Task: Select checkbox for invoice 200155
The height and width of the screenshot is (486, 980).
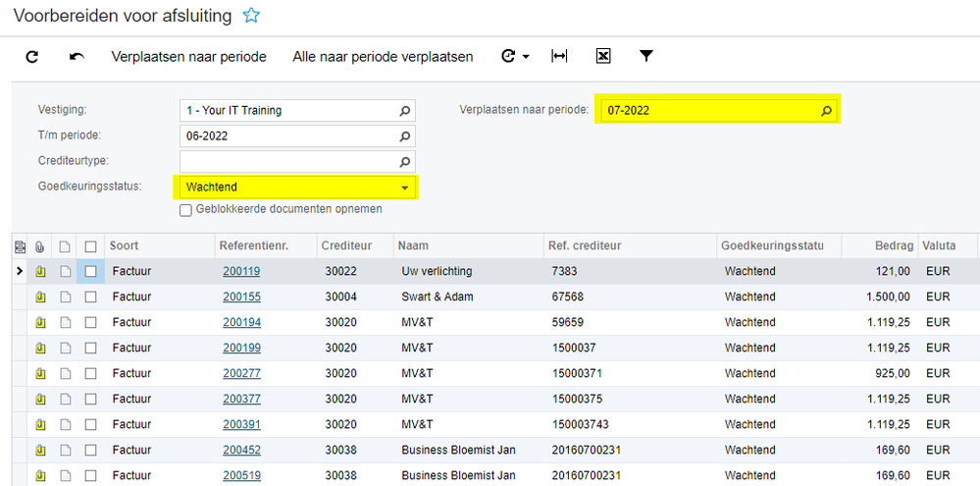Action: pyautogui.click(x=91, y=297)
